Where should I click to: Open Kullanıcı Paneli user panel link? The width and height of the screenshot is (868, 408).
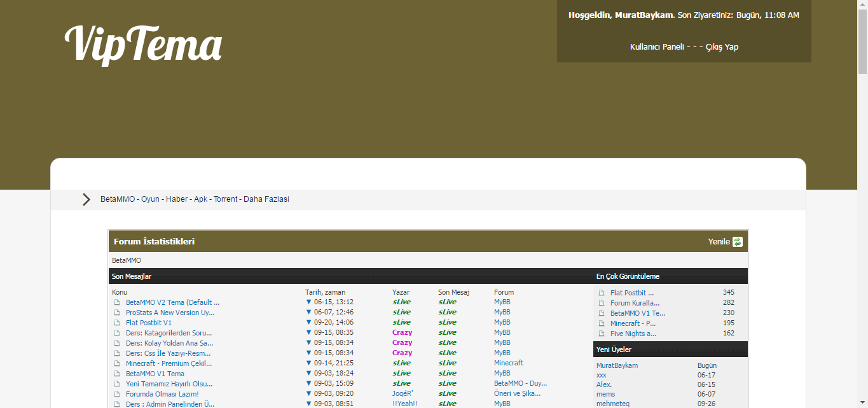657,47
